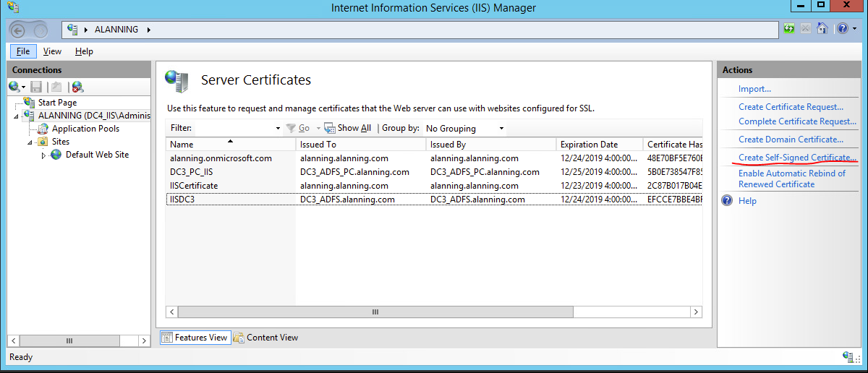Screen dimensions: 868x373
Task: Click the Features View icon
Action: pyautogui.click(x=166, y=338)
